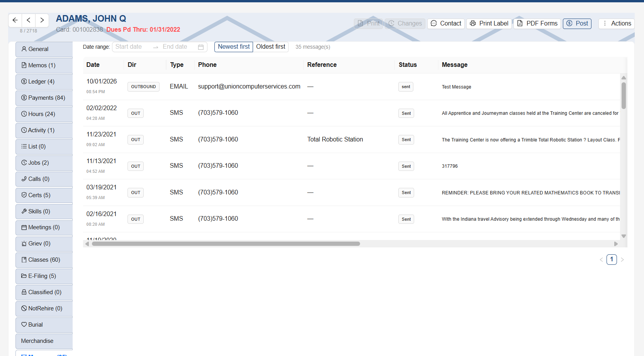Click the Post button
The height and width of the screenshot is (356, 644).
tap(577, 24)
